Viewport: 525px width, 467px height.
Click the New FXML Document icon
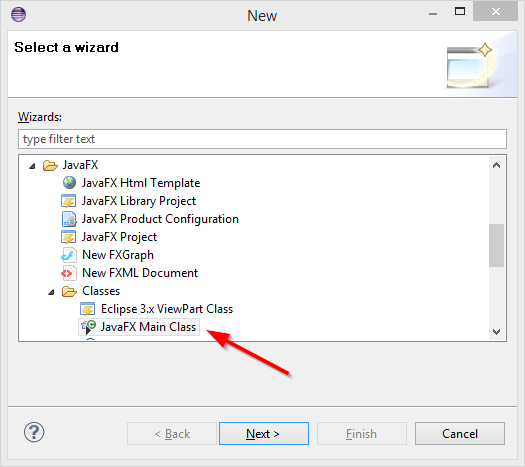tap(69, 273)
